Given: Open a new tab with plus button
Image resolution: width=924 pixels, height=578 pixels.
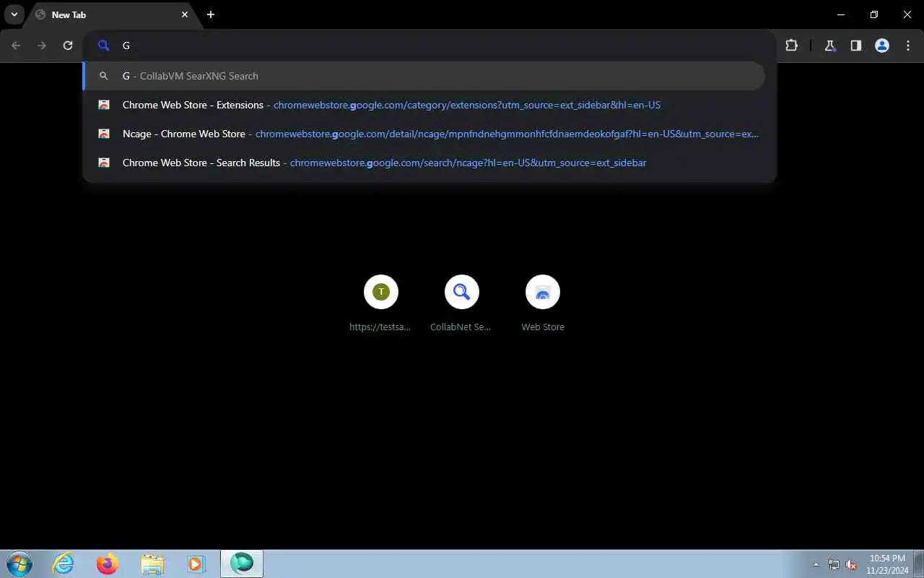Looking at the screenshot, I should coord(211,14).
